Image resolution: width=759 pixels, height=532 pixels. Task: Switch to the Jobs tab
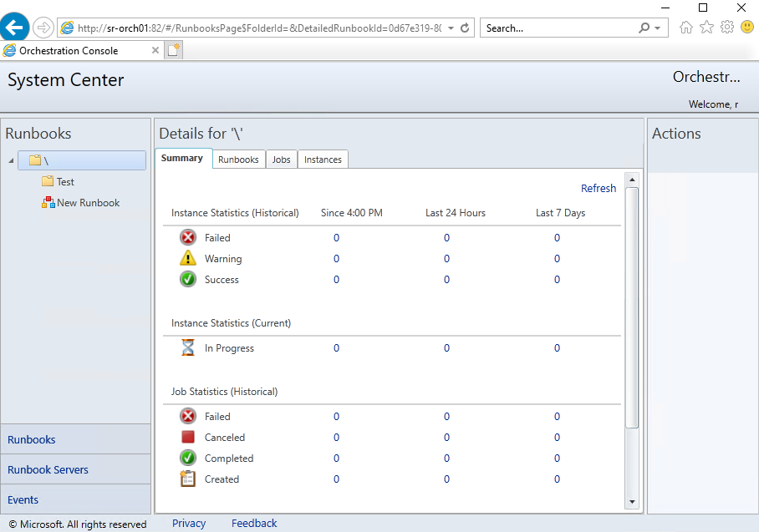282,160
